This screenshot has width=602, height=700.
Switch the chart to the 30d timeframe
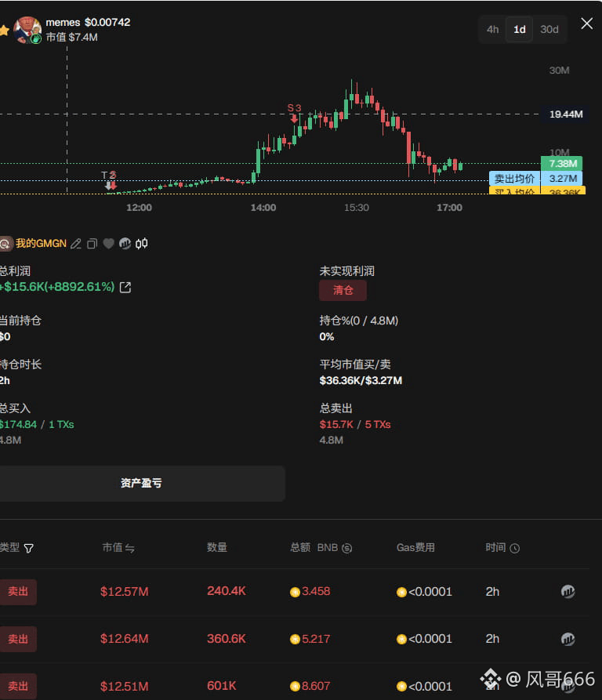(549, 30)
